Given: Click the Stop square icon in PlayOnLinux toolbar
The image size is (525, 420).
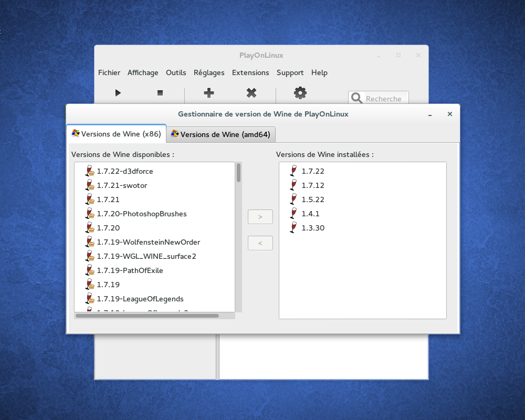Looking at the screenshot, I should point(160,93).
